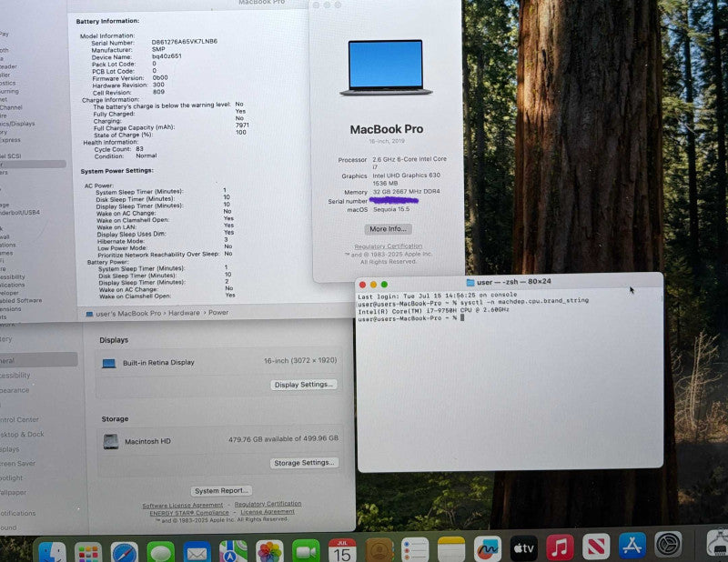This screenshot has width=728, height=562.
Task: Open Notes app in the Dock
Action: point(451,549)
